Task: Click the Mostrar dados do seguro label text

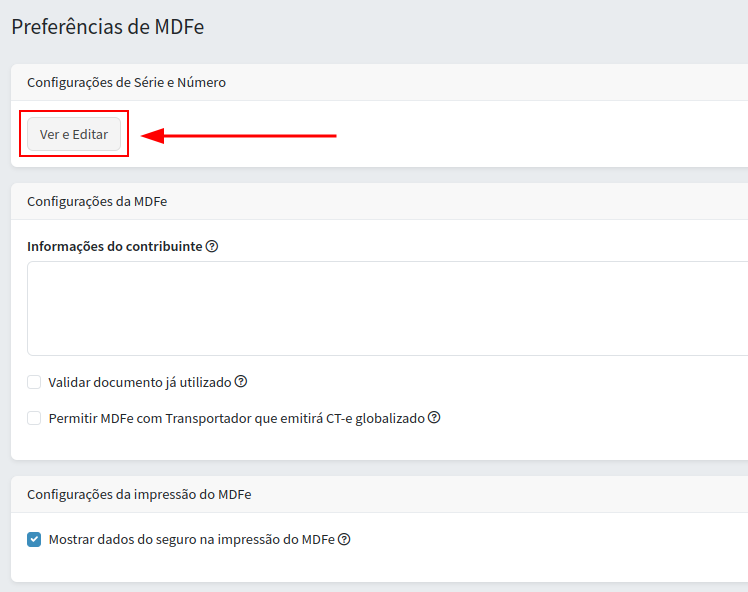Action: coord(192,540)
